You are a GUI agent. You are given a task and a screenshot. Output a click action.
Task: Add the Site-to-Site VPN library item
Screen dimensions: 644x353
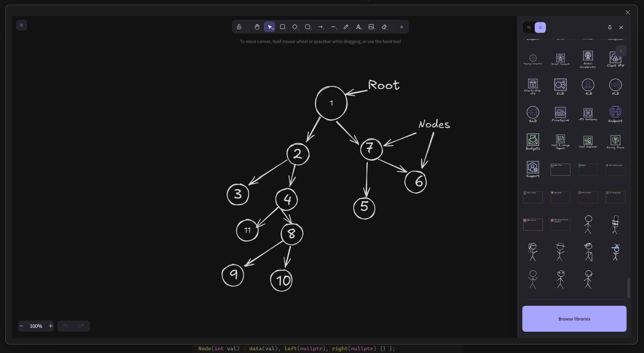pos(533,86)
